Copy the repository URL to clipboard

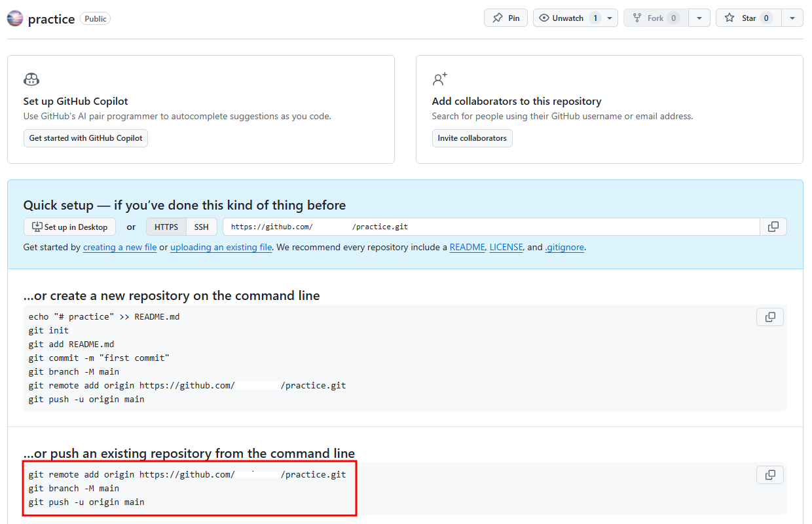point(773,227)
